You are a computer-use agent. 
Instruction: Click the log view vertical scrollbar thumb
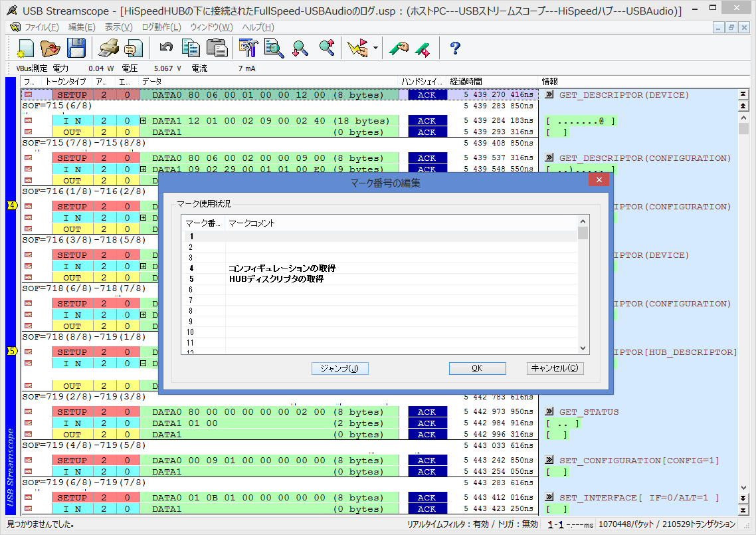[743, 128]
